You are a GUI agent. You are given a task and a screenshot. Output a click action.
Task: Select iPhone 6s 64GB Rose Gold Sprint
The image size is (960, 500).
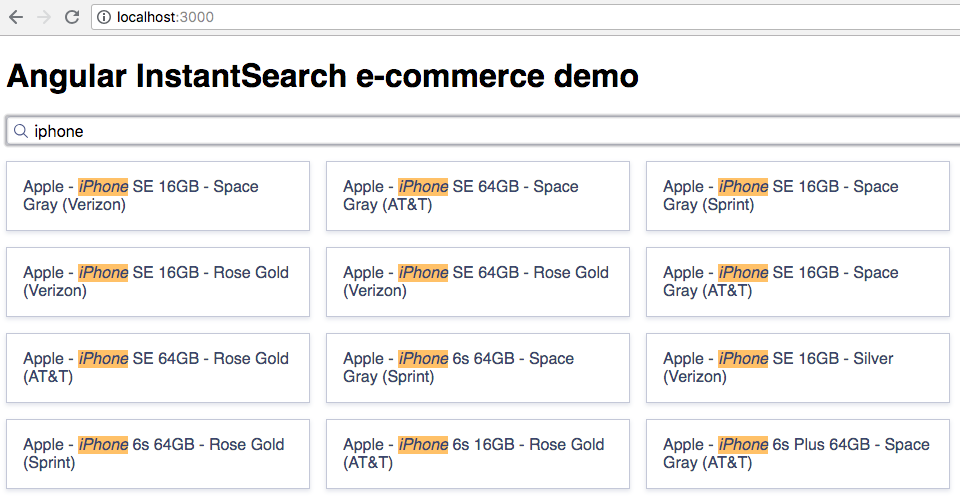pyautogui.click(x=157, y=454)
